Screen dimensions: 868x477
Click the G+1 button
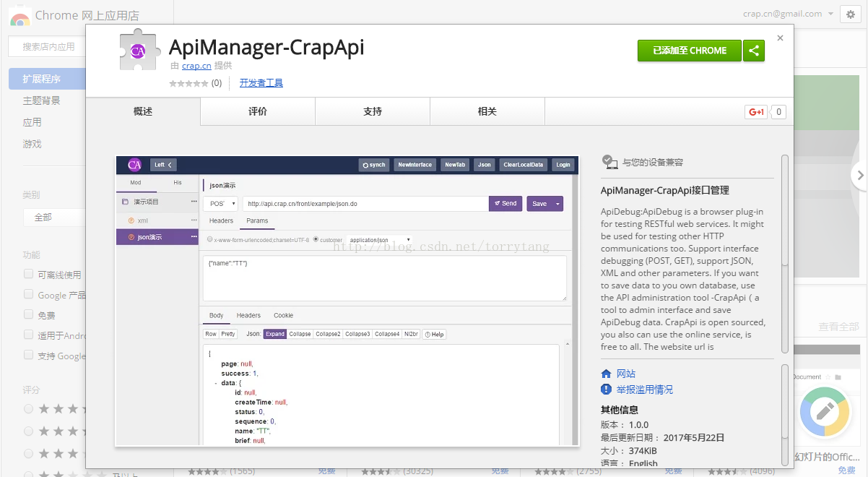[756, 112]
